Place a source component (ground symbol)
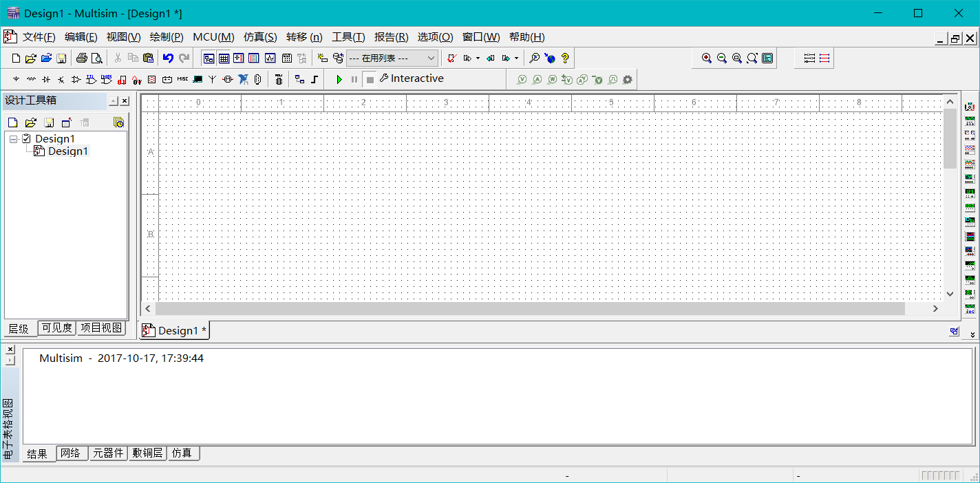The image size is (980, 483). click(x=16, y=79)
